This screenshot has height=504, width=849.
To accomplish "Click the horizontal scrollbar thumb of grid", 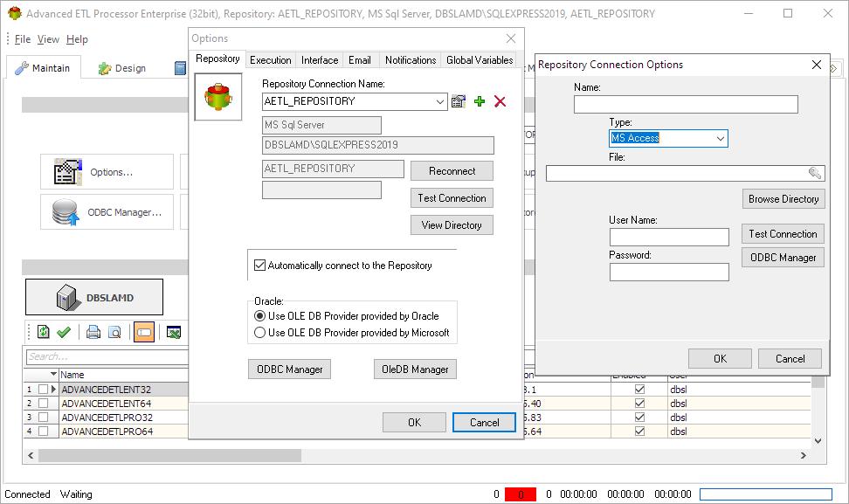I will pyautogui.click(x=169, y=455).
